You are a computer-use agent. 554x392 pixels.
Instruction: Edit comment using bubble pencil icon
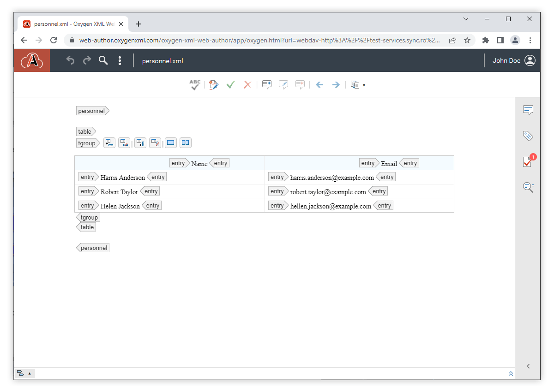283,85
